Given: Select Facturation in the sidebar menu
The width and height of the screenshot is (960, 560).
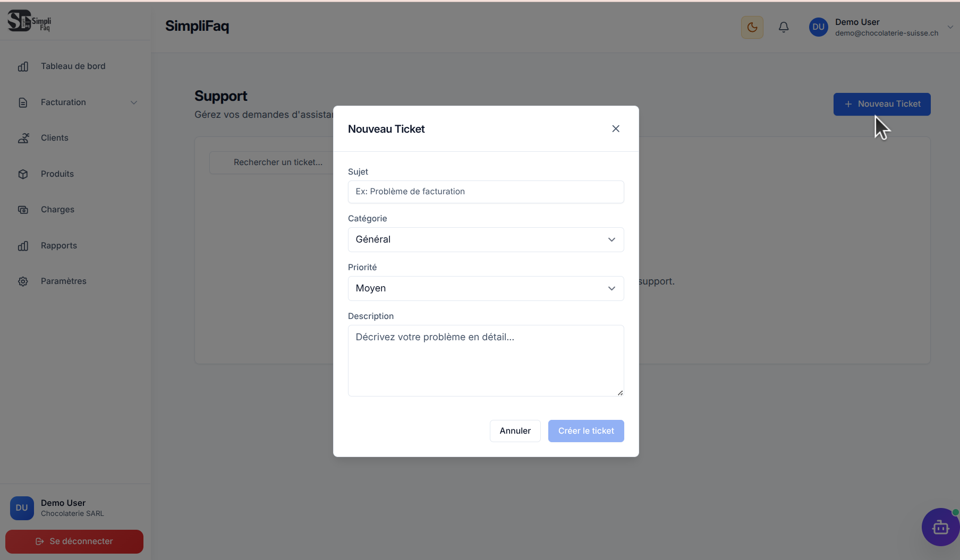Looking at the screenshot, I should 63,102.
